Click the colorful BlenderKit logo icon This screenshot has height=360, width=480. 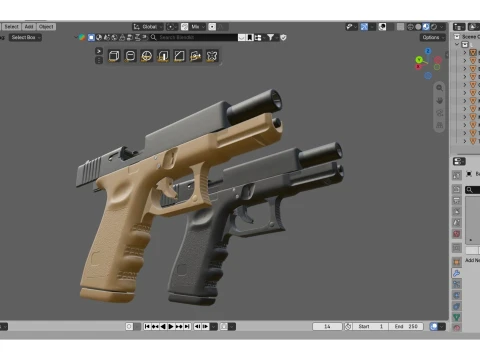tap(82, 37)
